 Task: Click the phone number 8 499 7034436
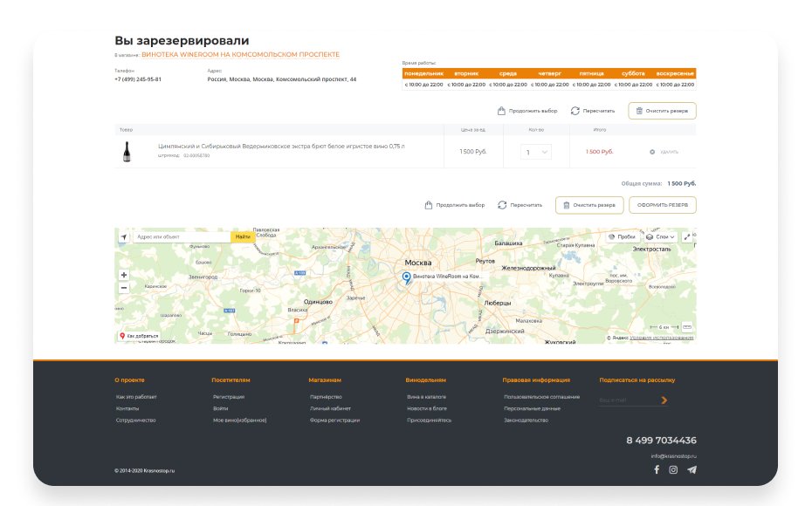click(x=661, y=441)
